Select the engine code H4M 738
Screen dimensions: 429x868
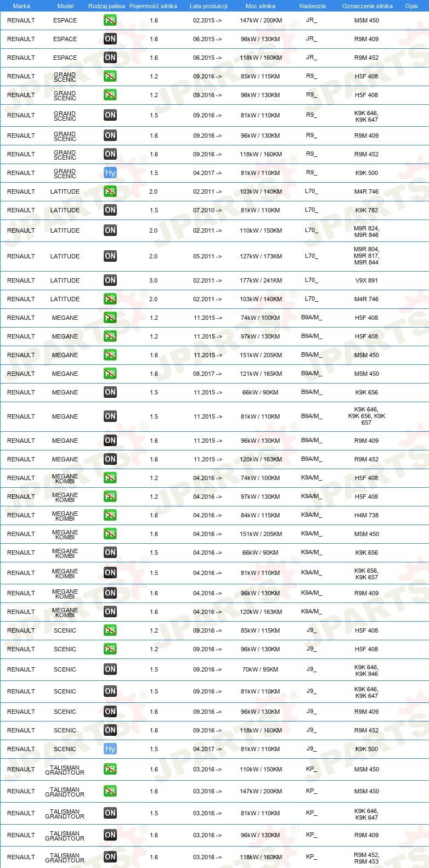[366, 515]
